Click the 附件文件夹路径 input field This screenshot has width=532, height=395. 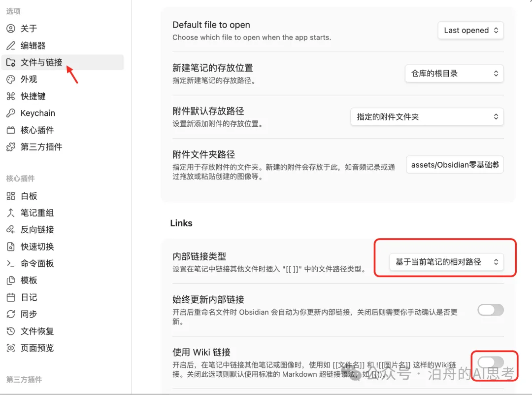point(455,165)
